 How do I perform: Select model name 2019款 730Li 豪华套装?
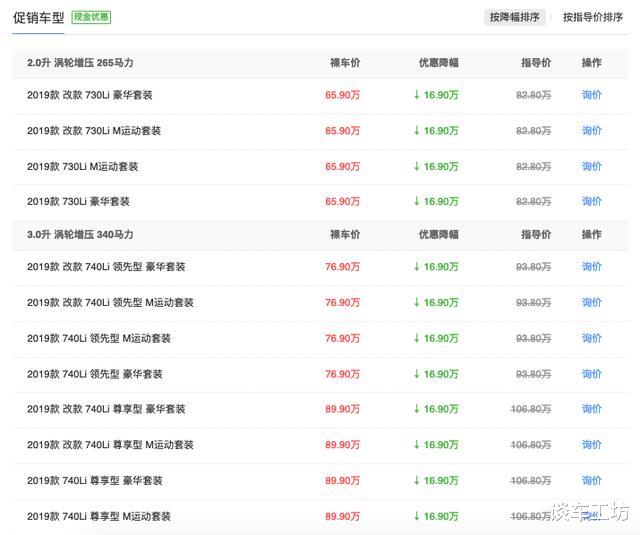(78, 201)
